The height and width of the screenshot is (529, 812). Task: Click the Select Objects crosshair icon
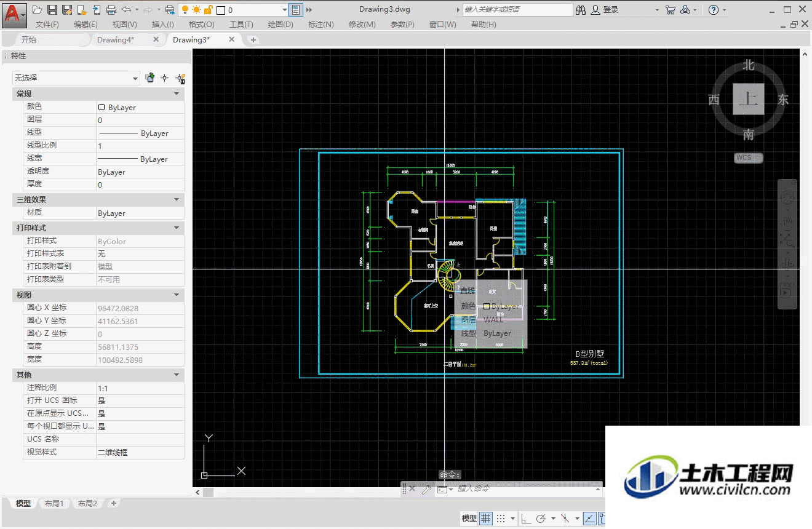164,78
